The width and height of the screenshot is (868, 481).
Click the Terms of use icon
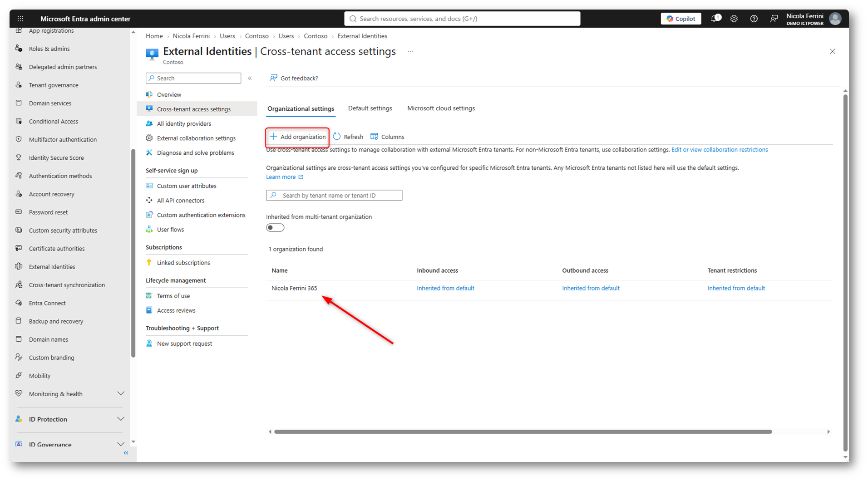click(149, 295)
